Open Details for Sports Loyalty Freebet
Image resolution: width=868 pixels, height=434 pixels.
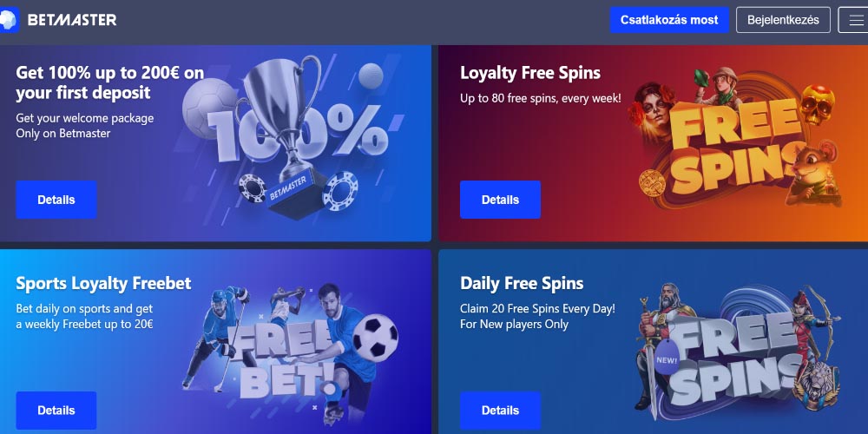pos(56,411)
